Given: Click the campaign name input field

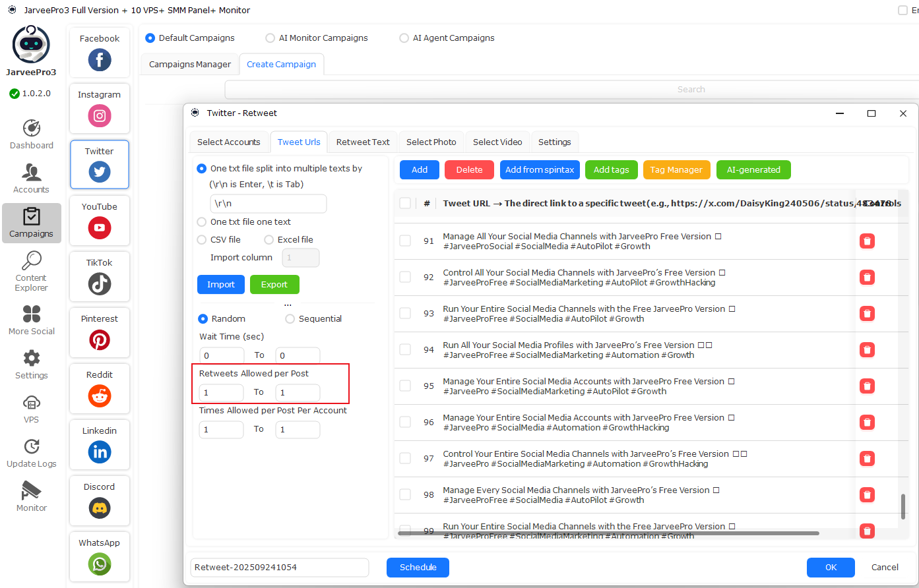Looking at the screenshot, I should coord(279,568).
